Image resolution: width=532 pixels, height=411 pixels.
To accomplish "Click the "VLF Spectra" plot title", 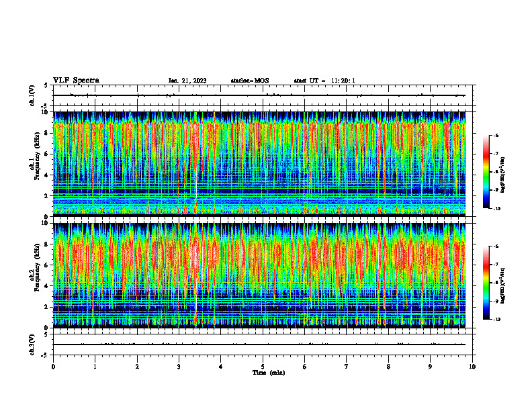I will 76,81.
